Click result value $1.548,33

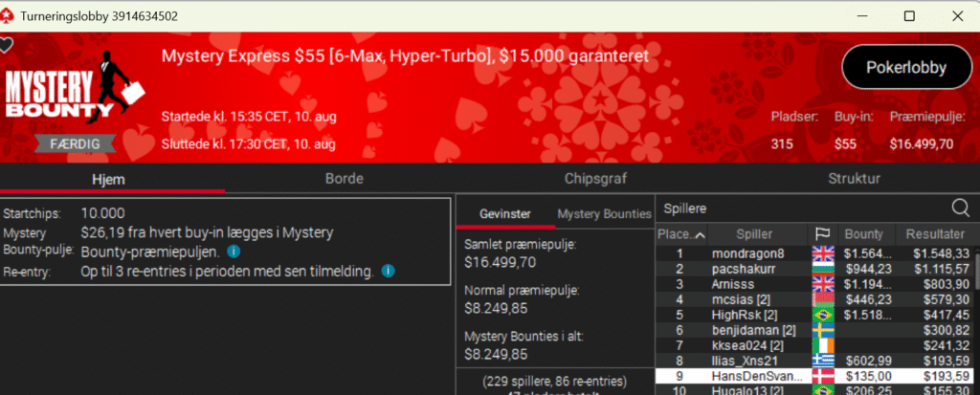(942, 253)
